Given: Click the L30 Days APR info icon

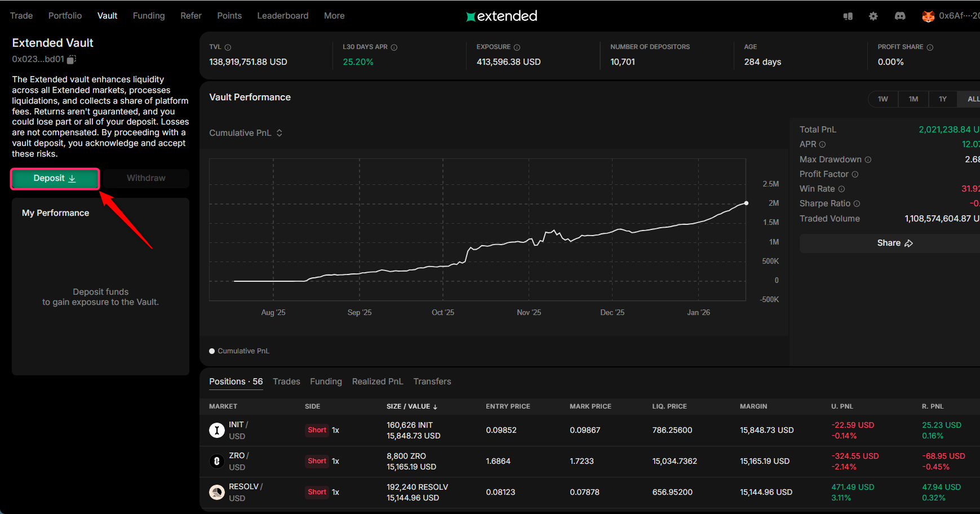Looking at the screenshot, I should [x=394, y=47].
